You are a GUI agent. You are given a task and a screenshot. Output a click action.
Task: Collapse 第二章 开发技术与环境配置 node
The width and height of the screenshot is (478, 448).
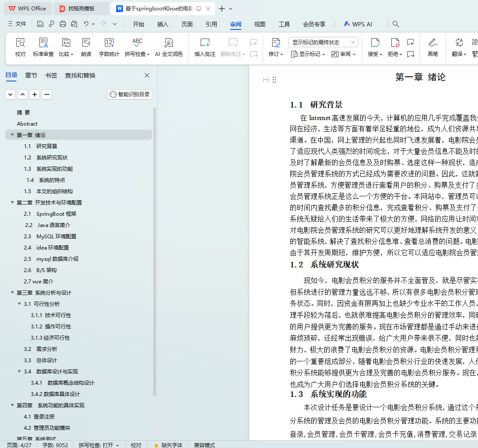(13, 202)
